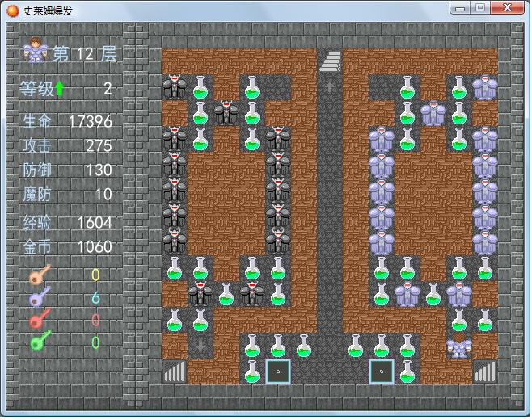The height and width of the screenshot is (420, 532).
Task: Click the 金币 gold amount 1060
Action: coord(94,246)
